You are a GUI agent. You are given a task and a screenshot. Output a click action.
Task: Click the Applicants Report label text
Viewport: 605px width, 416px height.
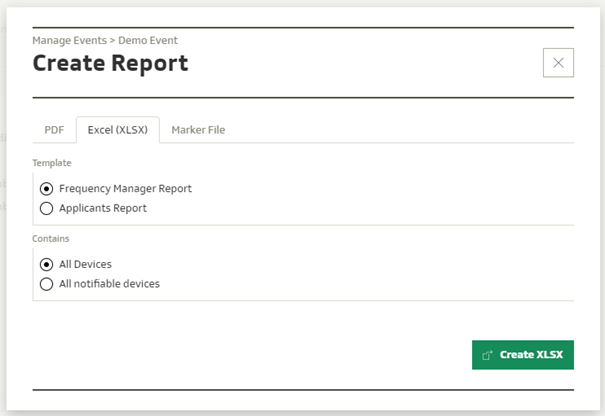click(103, 208)
